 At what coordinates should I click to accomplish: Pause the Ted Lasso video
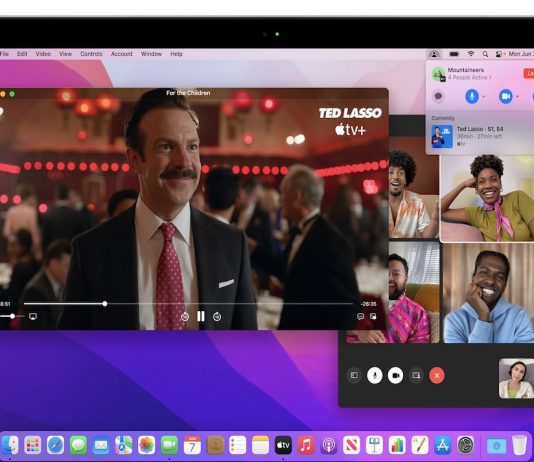pyautogui.click(x=201, y=316)
